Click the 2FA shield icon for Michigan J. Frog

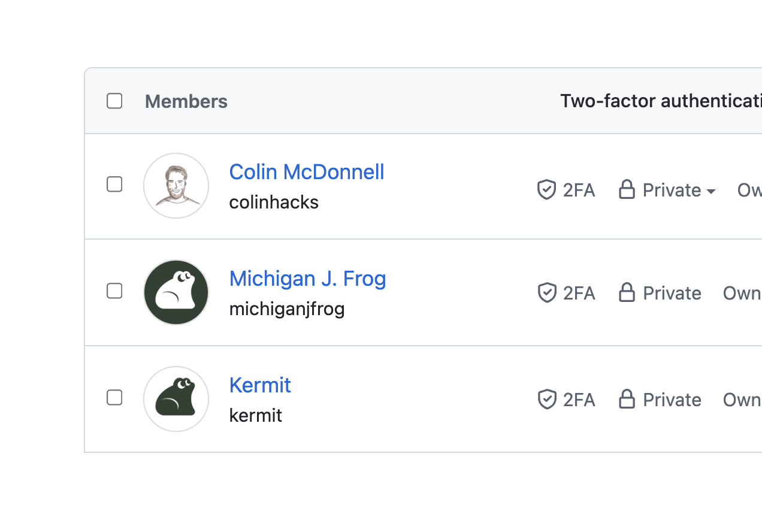point(546,293)
